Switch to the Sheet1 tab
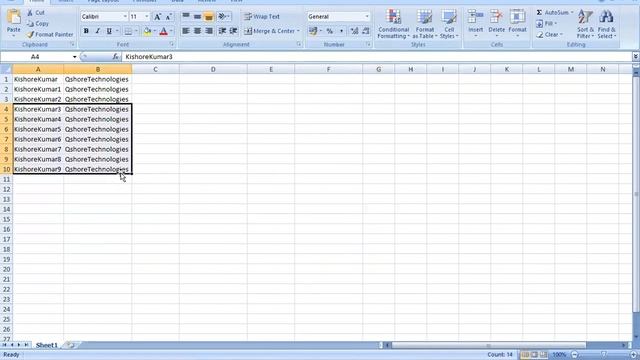 pos(47,345)
